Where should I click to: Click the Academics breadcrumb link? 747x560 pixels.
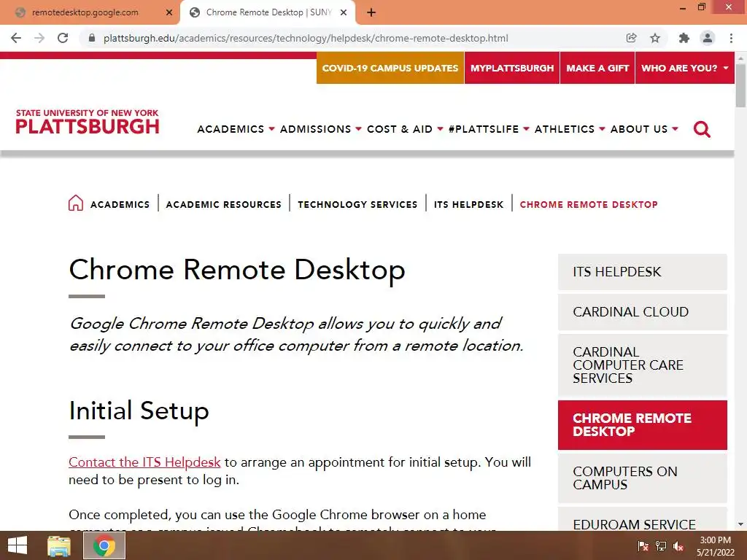coord(120,204)
